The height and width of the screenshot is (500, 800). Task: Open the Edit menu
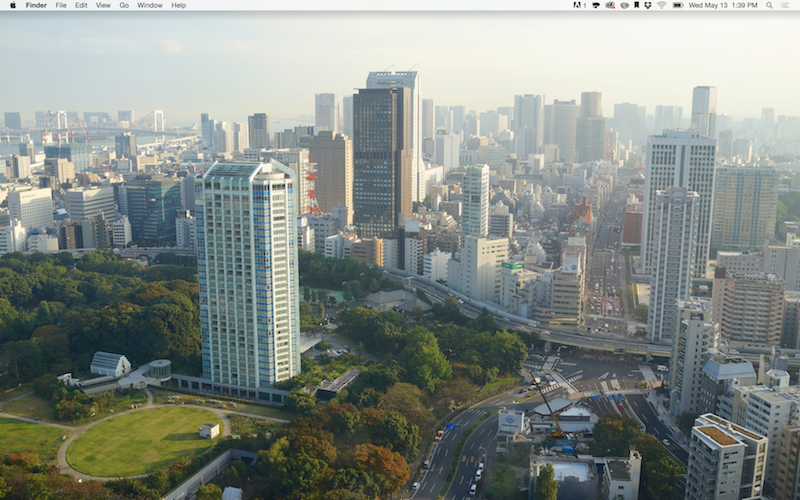pyautogui.click(x=81, y=5)
